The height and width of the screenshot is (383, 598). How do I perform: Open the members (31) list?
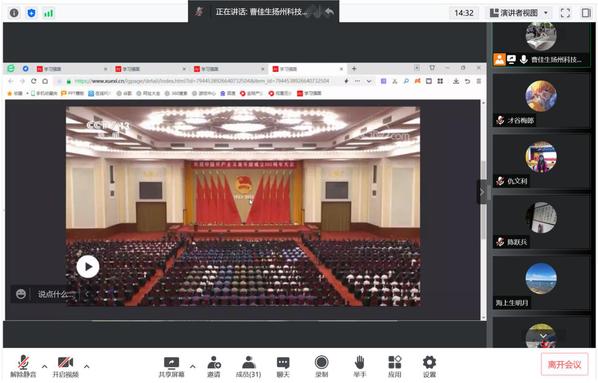coord(248,367)
